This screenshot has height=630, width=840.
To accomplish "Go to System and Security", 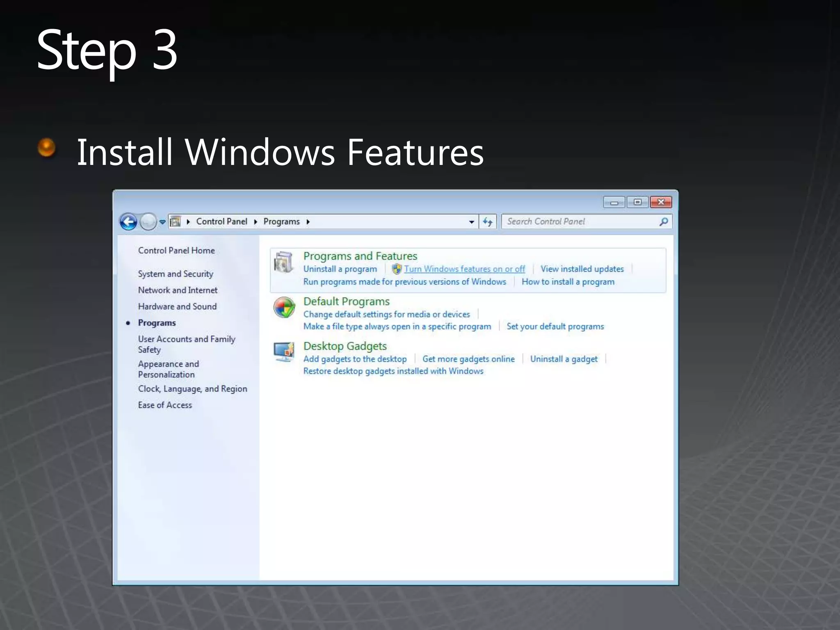I will [176, 274].
